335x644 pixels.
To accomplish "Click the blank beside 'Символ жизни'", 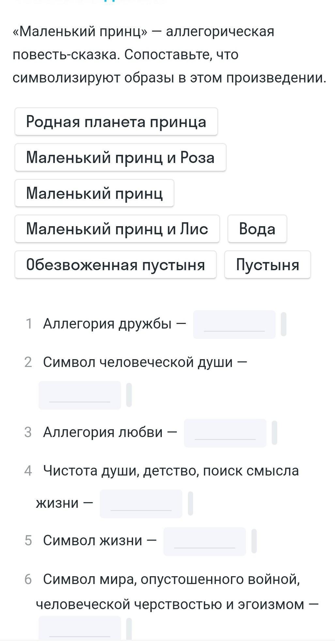I will pos(205,541).
